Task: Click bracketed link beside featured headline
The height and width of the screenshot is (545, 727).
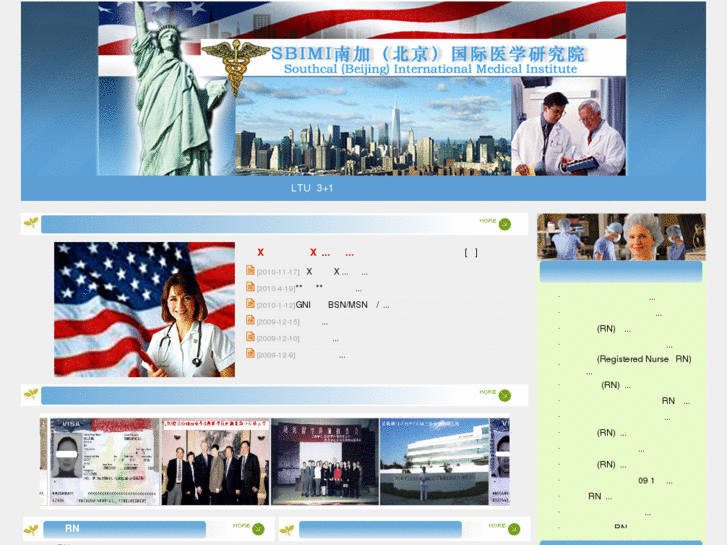Action: 471,253
